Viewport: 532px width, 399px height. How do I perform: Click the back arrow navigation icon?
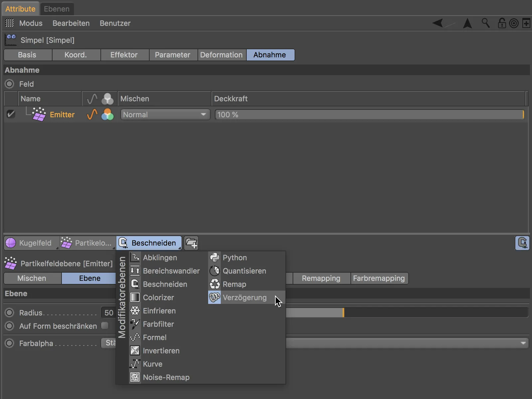tap(438, 23)
